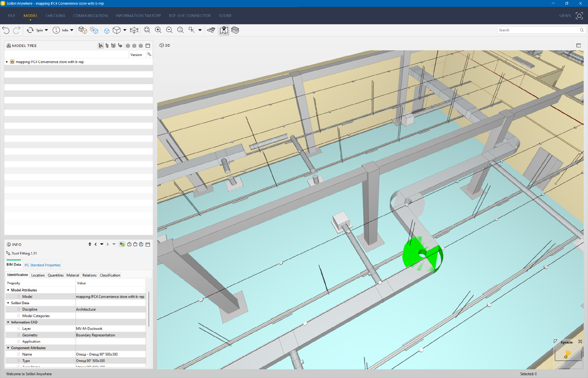Click the Zoom In magnifier icon
The width and height of the screenshot is (588, 378).
158,30
